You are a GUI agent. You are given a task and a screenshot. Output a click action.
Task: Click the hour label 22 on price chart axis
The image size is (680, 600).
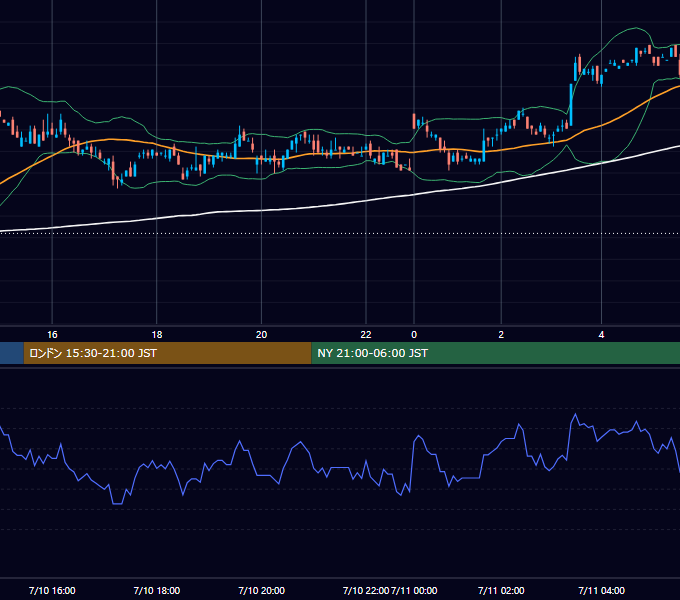[366, 335]
